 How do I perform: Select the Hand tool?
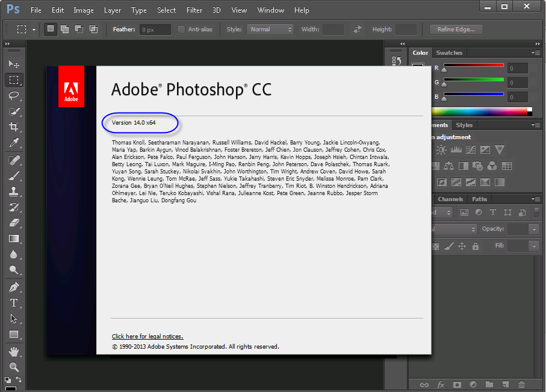(x=14, y=352)
